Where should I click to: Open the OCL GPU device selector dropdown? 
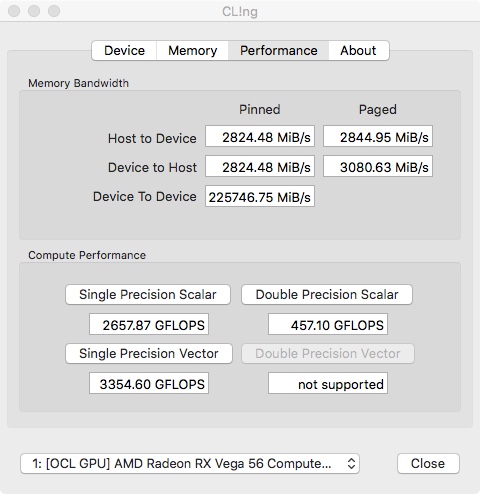190,463
